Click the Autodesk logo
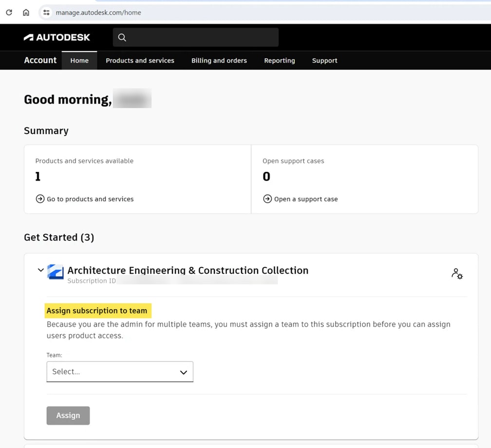 tap(57, 37)
